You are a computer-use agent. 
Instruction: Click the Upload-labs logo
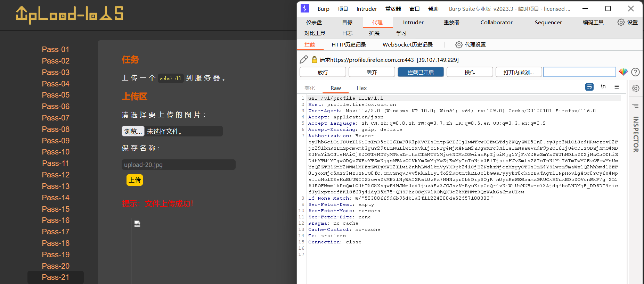[70, 15]
